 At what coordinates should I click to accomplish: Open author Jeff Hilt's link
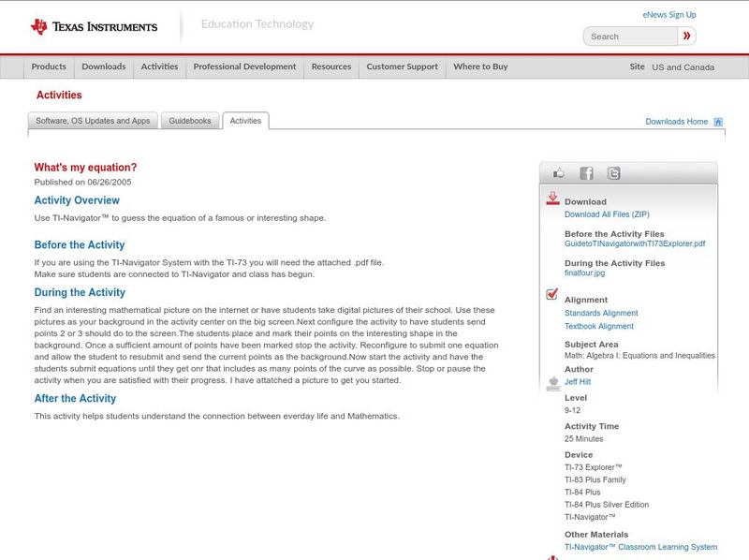[x=578, y=382]
